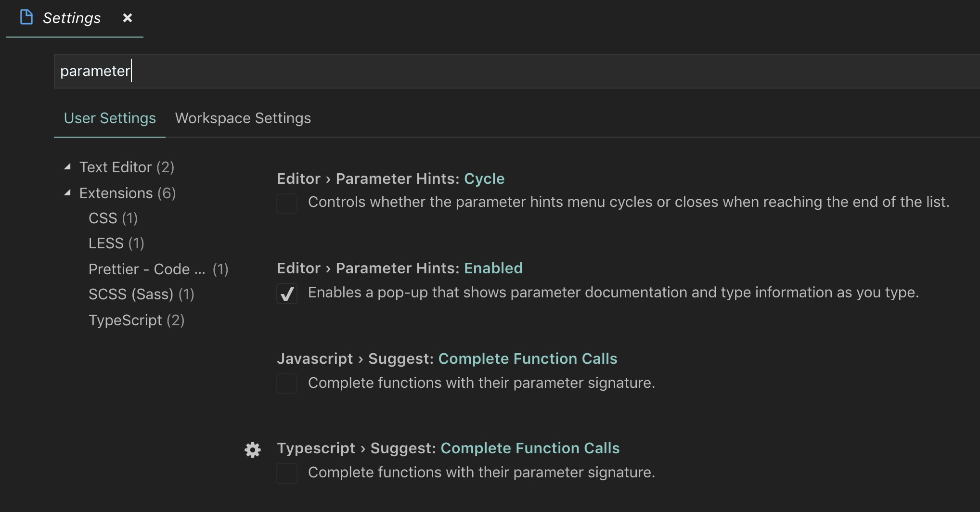980x512 pixels.
Task: Enable Javascript Complete Function Calls checkbox
Action: (287, 384)
